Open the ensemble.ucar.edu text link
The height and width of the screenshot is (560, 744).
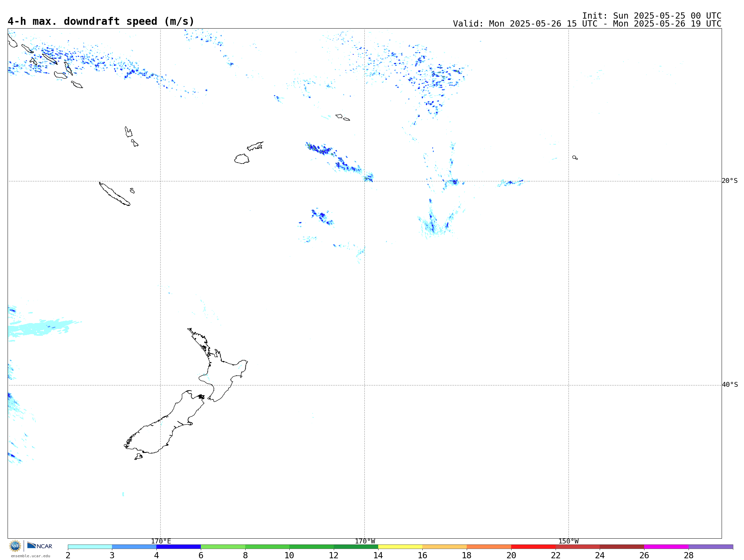pos(30,556)
